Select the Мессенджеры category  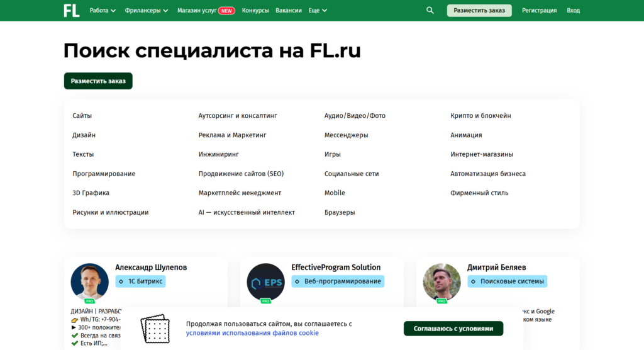[347, 135]
